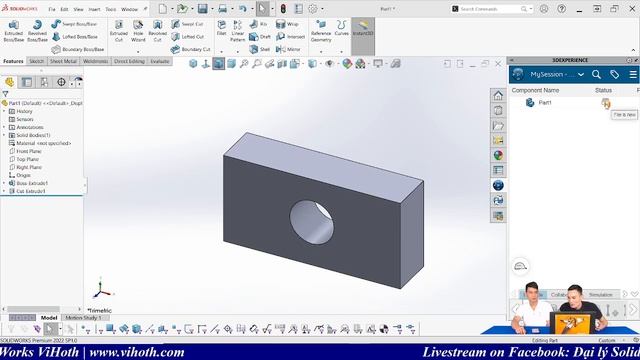This screenshot has width=640, height=360.
Task: Click the Save toolbar icon
Action: (202, 9)
